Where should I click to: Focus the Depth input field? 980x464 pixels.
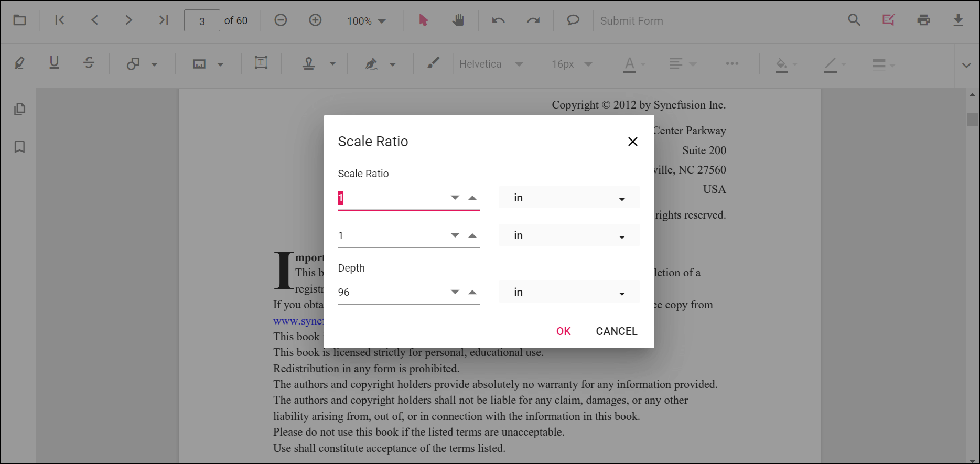click(391, 292)
